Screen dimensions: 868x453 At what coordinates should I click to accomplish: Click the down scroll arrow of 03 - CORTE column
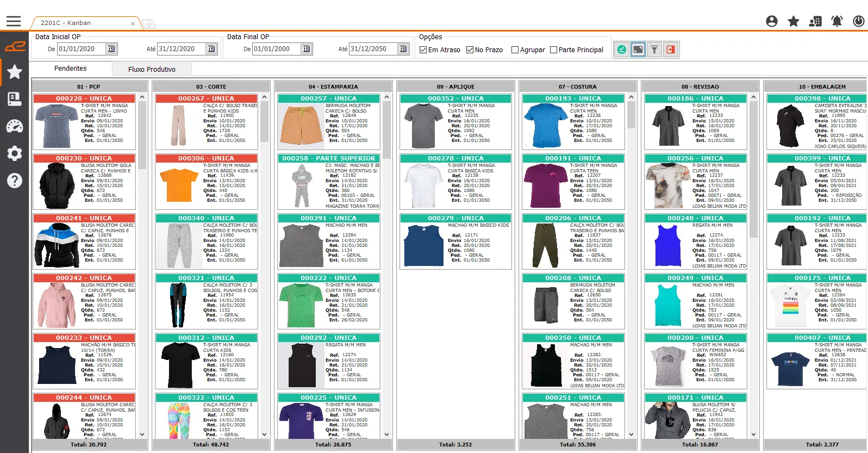point(265,435)
